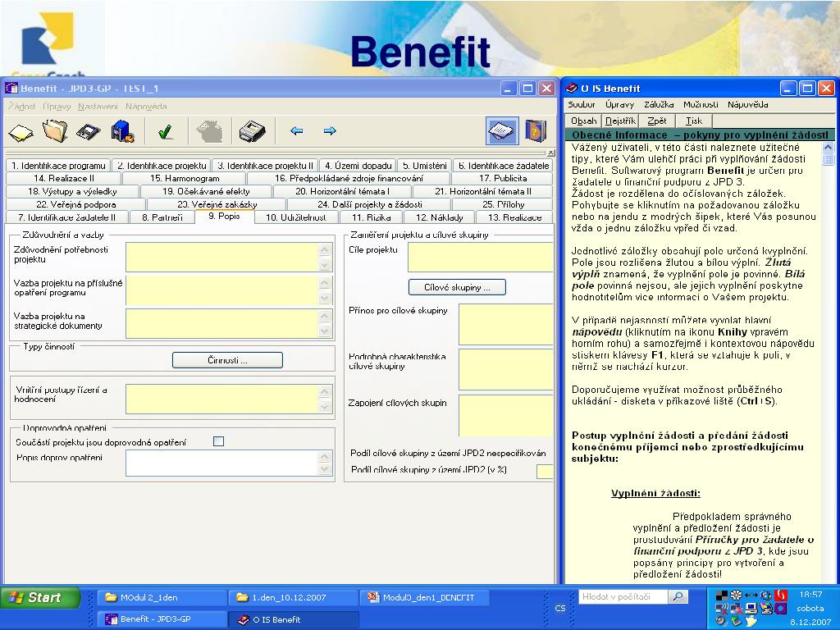Open 'MOdul 2_1den' folder from taskbar
The height and width of the screenshot is (630, 840).
point(163,597)
